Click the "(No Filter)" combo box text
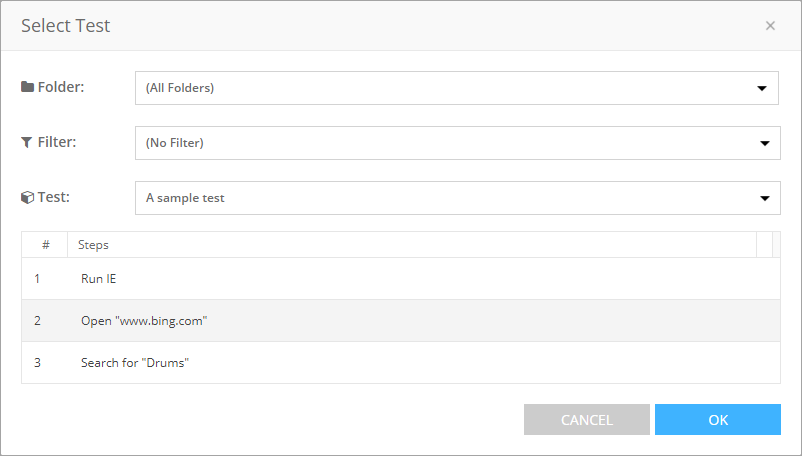Viewport: 802px width, 456px height. point(175,143)
